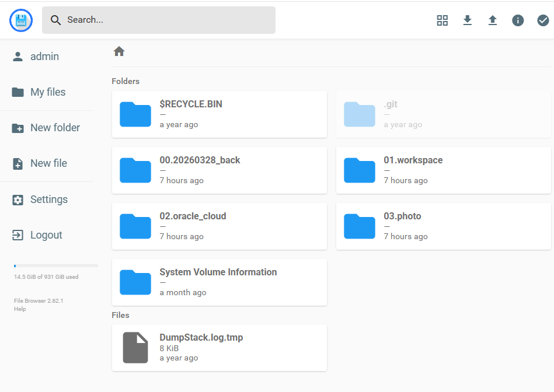Expand the System Volume Information folder

(x=219, y=282)
